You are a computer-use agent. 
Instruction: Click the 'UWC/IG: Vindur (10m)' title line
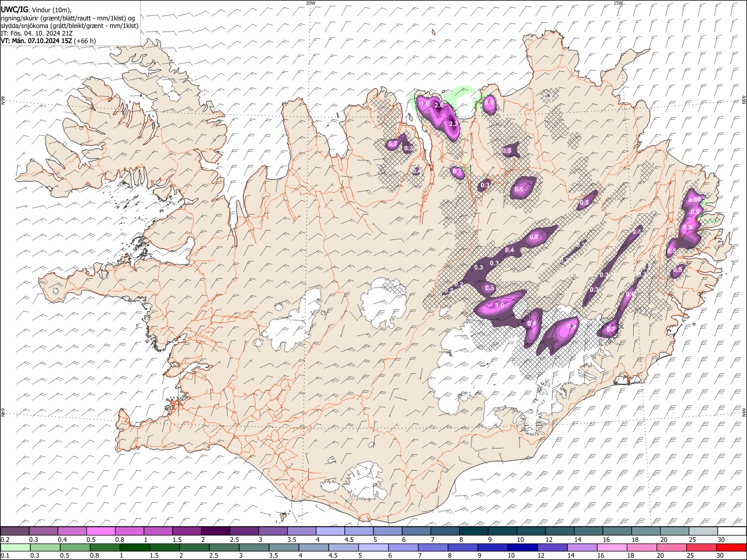pyautogui.click(x=36, y=10)
